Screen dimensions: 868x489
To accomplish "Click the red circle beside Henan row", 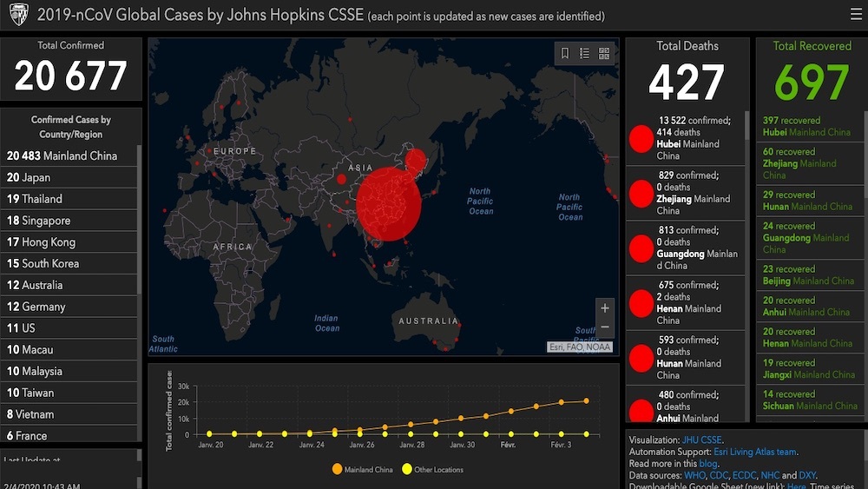I will click(641, 303).
